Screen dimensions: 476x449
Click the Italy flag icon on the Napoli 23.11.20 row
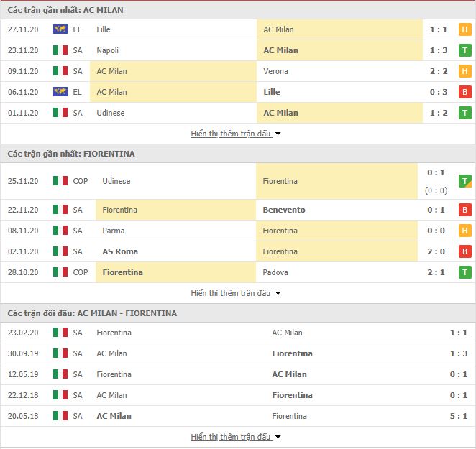point(60,50)
